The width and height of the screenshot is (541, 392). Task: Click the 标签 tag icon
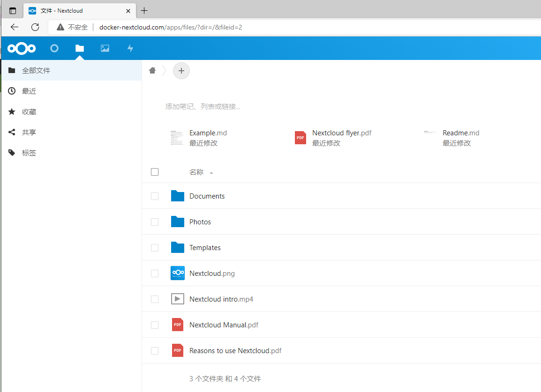coord(12,153)
